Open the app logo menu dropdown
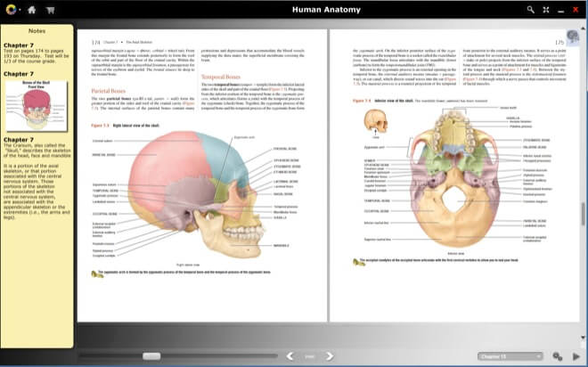The width and height of the screenshot is (588, 367). click(x=12, y=10)
